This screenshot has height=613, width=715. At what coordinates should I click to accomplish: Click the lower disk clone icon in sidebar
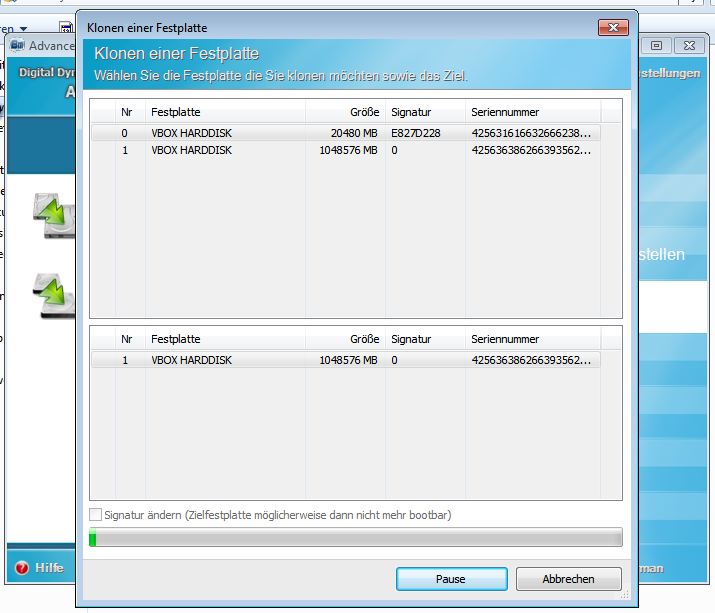[53, 295]
